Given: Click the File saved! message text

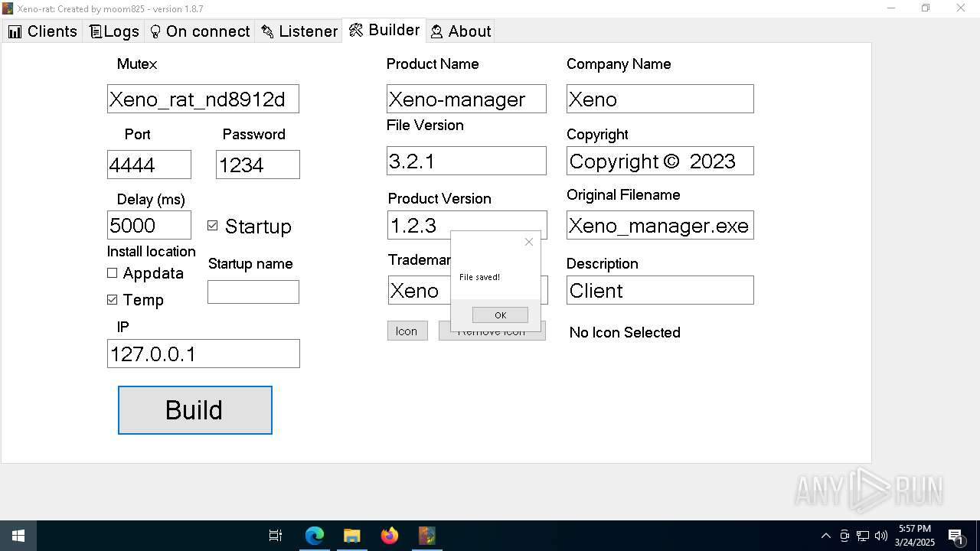Looking at the screenshot, I should tap(479, 277).
